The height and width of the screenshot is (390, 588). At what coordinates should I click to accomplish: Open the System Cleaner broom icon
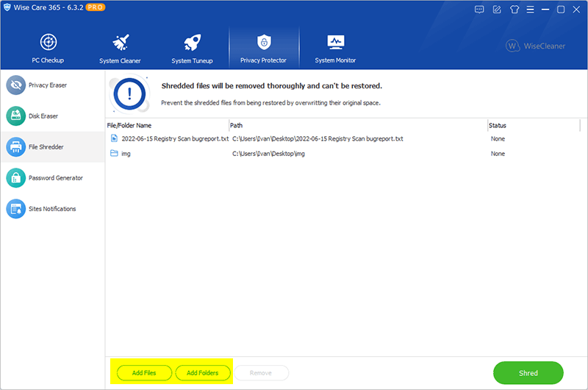point(121,42)
